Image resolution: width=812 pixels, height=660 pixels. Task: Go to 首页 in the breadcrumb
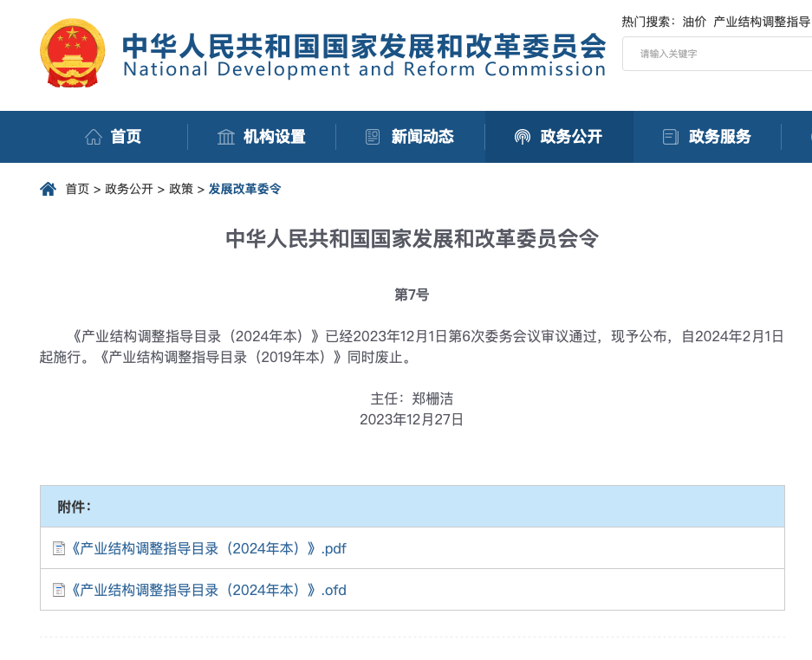(x=77, y=189)
